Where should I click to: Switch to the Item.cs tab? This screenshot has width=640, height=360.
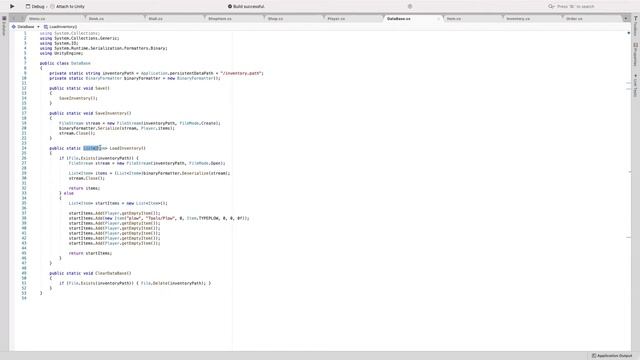(473, 19)
